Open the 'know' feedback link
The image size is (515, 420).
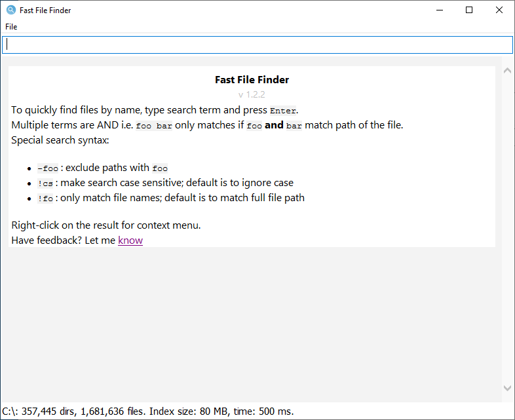click(x=130, y=240)
